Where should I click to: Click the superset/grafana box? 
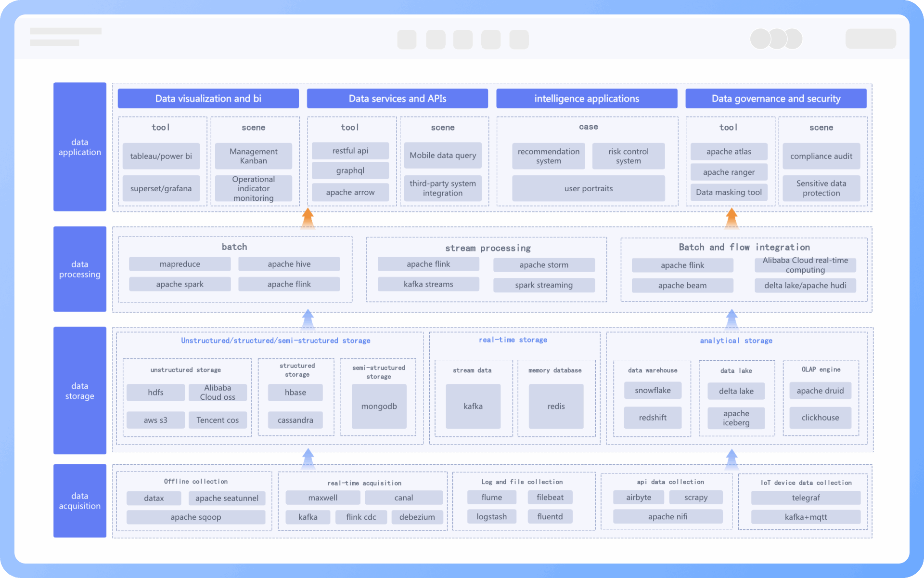161,188
